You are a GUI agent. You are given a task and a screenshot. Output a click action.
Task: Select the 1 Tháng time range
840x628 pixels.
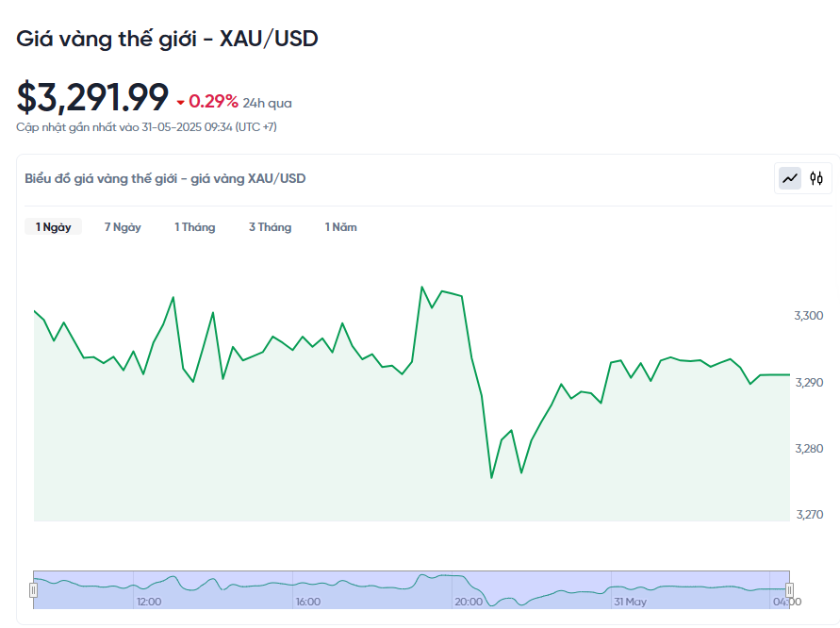click(195, 226)
